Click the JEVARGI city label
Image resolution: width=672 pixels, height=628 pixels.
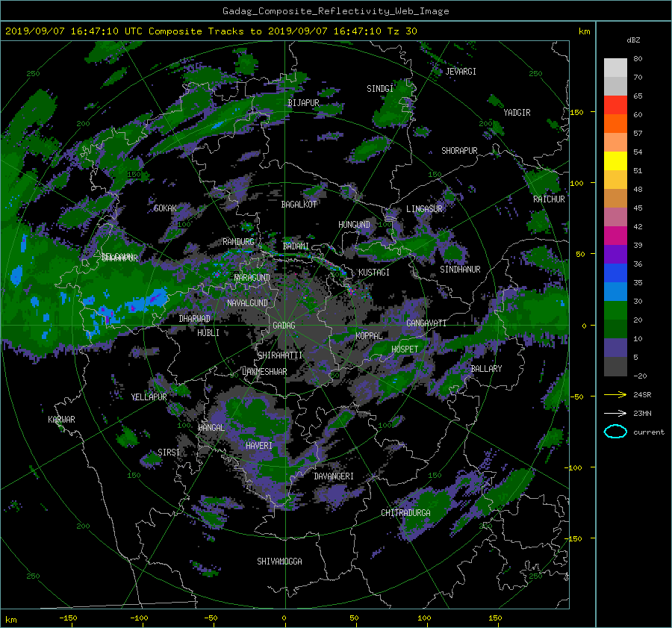[x=461, y=72]
